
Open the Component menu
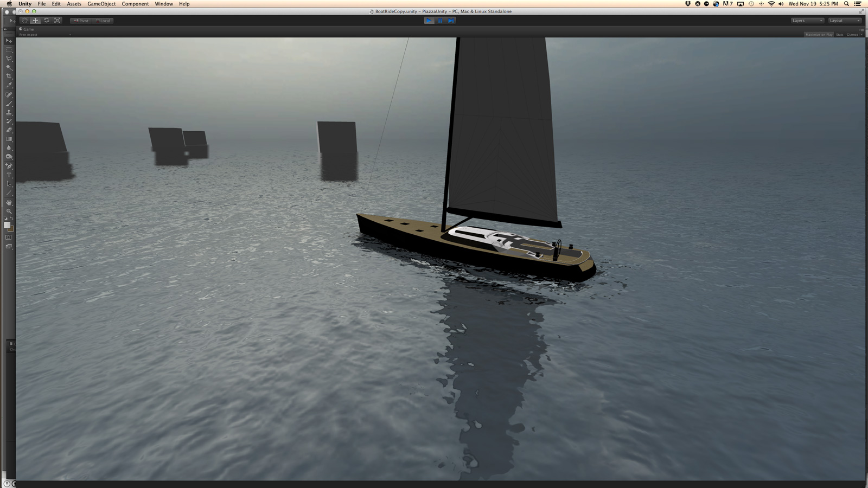coord(135,4)
